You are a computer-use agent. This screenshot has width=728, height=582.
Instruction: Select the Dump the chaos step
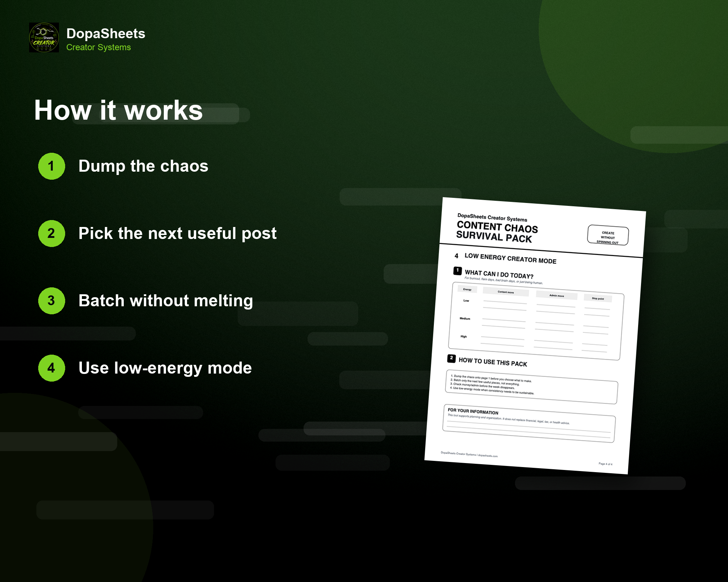pos(143,166)
